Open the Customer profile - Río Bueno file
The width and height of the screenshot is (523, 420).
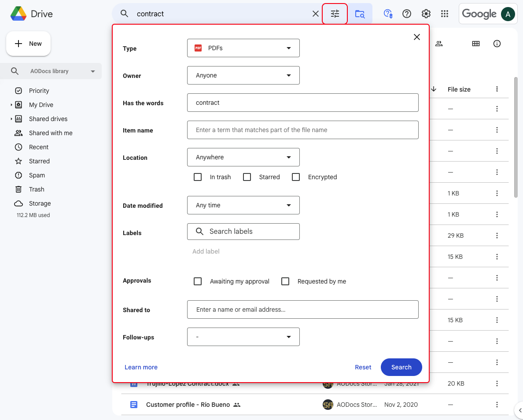point(188,405)
